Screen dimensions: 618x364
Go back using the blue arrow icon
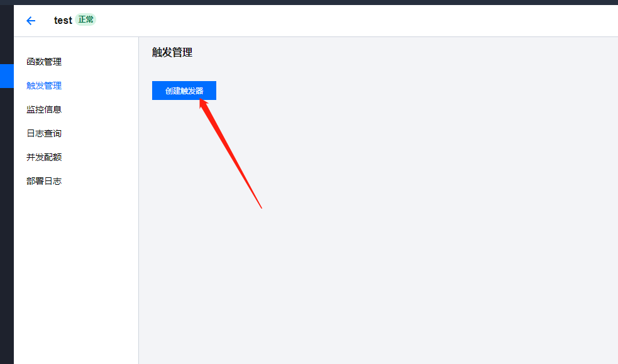tap(31, 21)
